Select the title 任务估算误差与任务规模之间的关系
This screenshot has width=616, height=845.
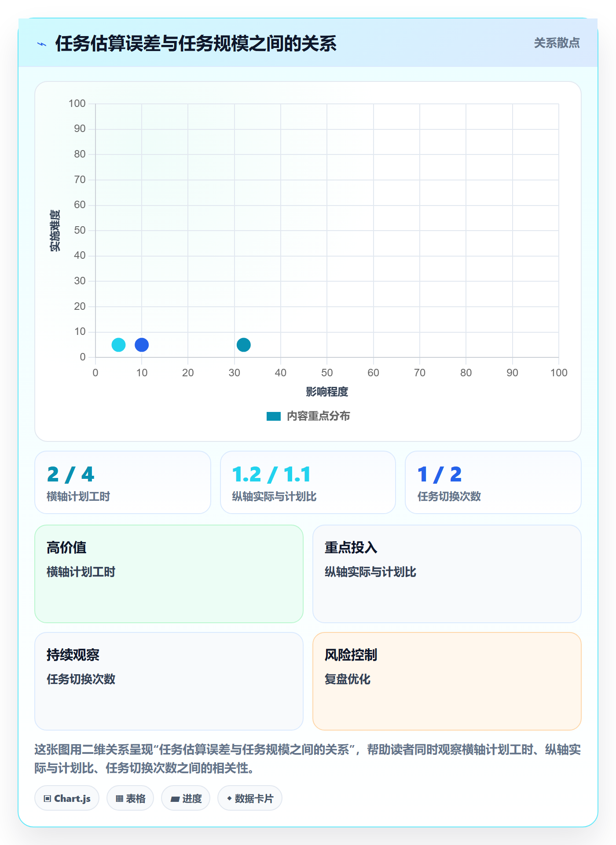(x=196, y=44)
